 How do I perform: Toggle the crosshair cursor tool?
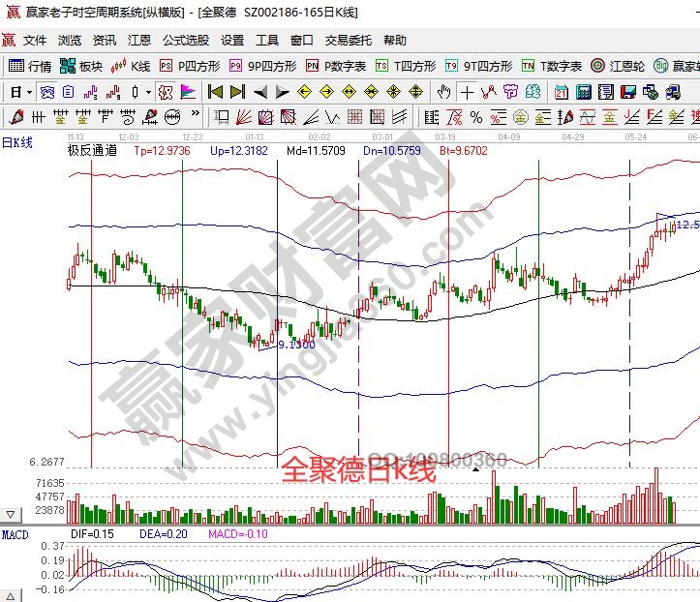(x=468, y=92)
